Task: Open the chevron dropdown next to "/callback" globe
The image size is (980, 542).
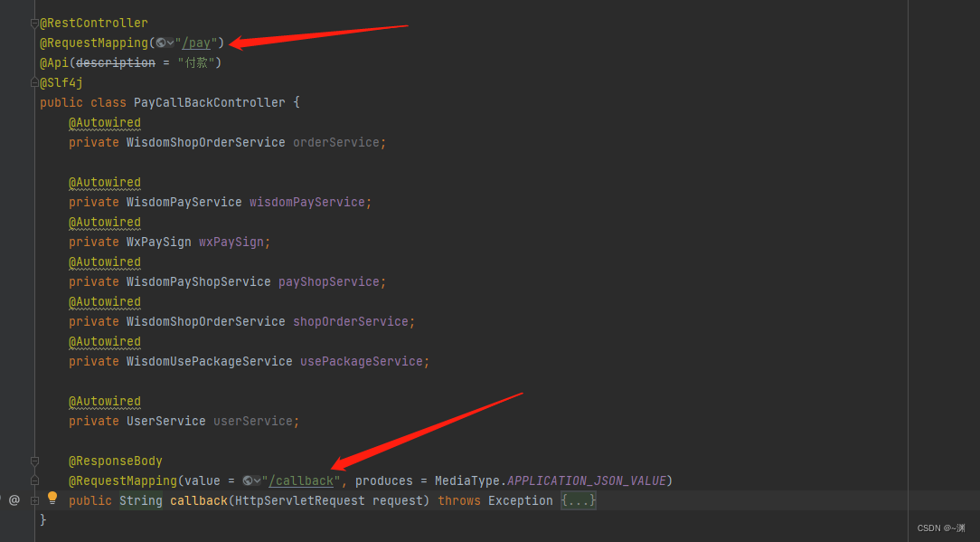Action: pyautogui.click(x=256, y=480)
